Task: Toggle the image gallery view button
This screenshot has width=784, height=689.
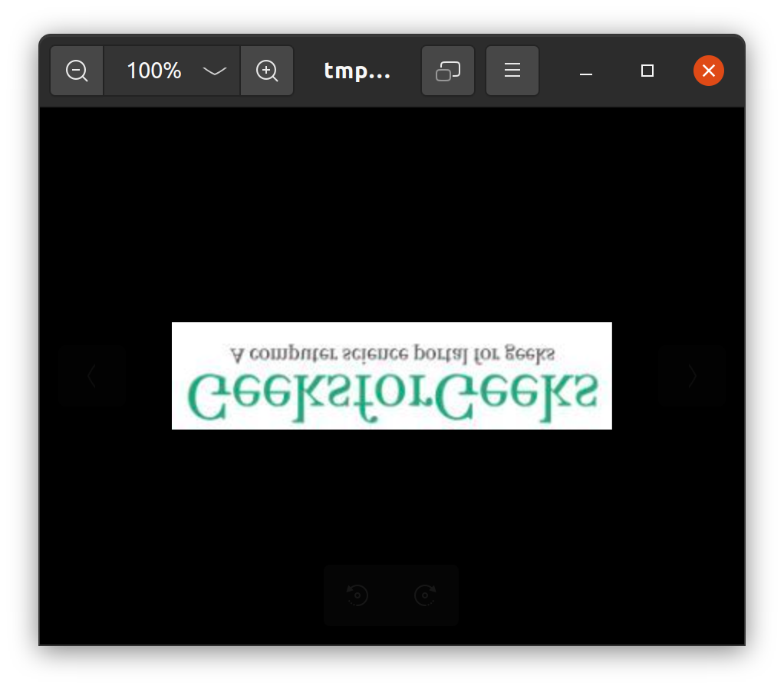Action: pyautogui.click(x=447, y=71)
